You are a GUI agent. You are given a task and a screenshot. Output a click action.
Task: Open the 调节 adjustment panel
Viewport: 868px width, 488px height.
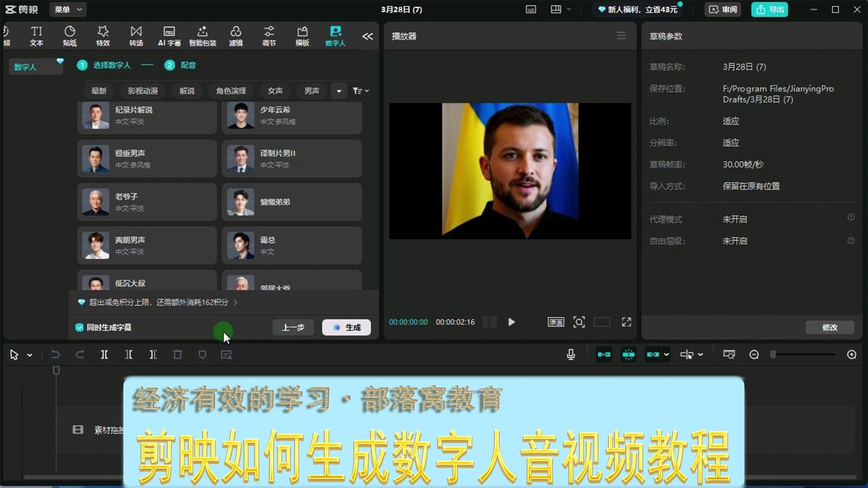click(269, 36)
